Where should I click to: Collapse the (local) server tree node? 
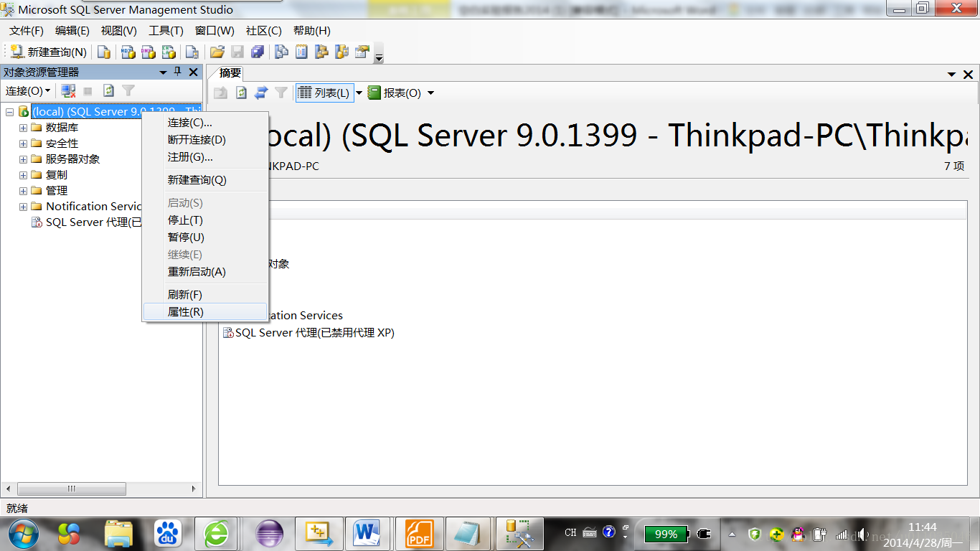9,112
